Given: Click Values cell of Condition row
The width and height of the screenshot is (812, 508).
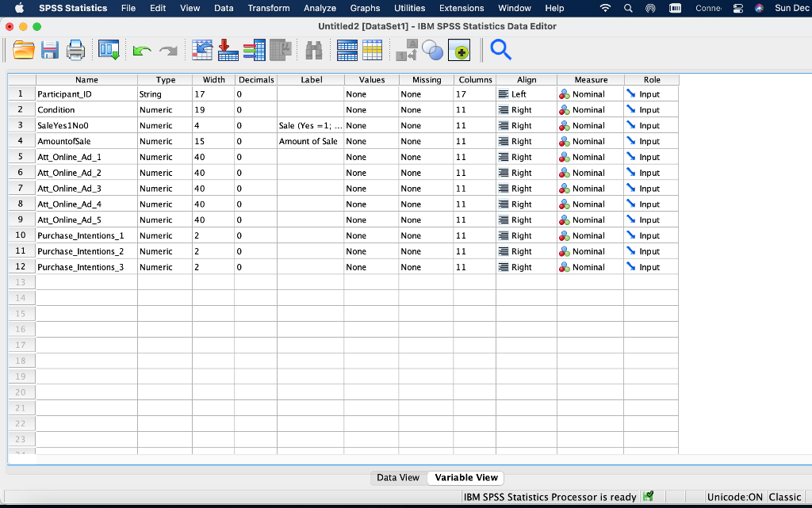Looking at the screenshot, I should [372, 109].
